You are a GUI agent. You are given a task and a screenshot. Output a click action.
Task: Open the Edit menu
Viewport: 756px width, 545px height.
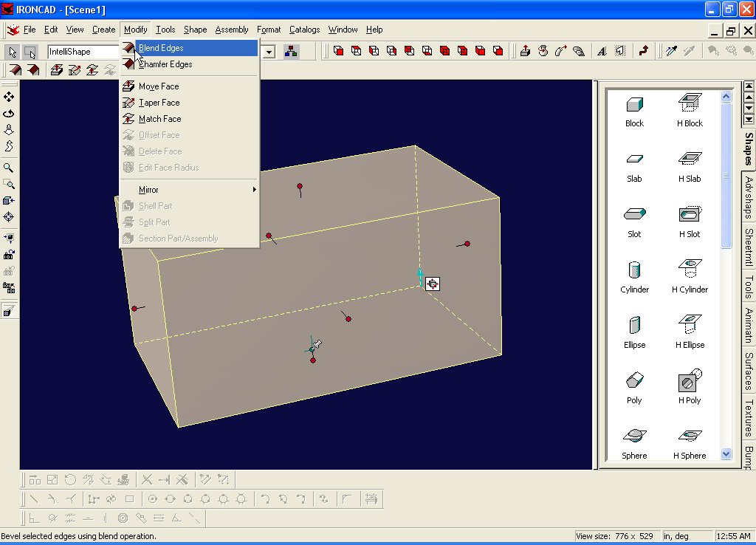point(51,30)
